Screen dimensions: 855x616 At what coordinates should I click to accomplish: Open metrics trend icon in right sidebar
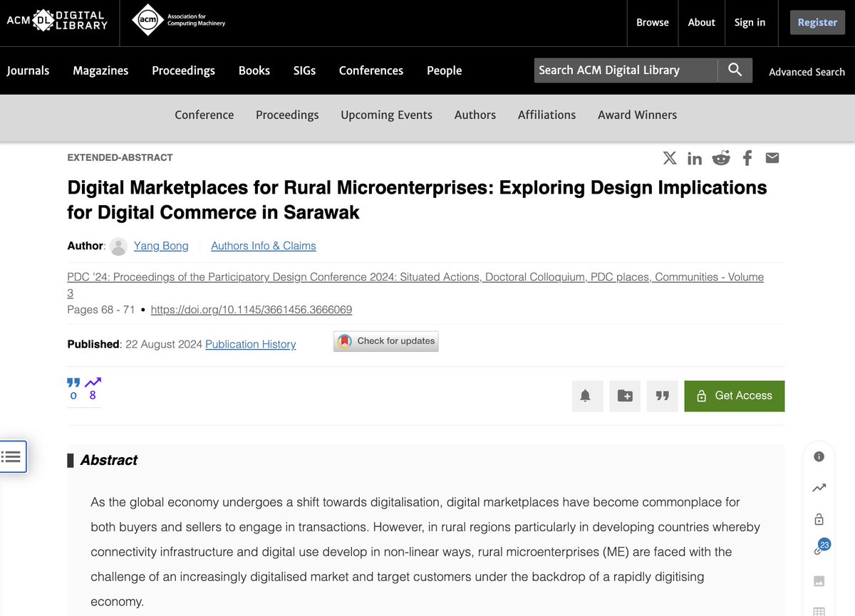pyautogui.click(x=819, y=488)
